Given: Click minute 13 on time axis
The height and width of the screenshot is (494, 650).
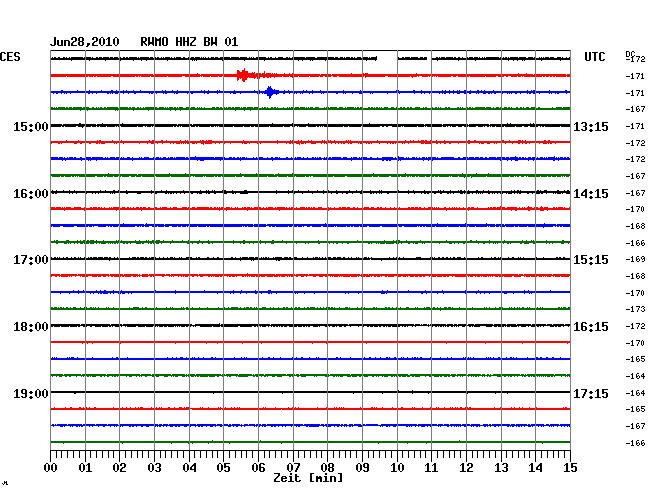Looking at the screenshot, I should click(501, 468).
